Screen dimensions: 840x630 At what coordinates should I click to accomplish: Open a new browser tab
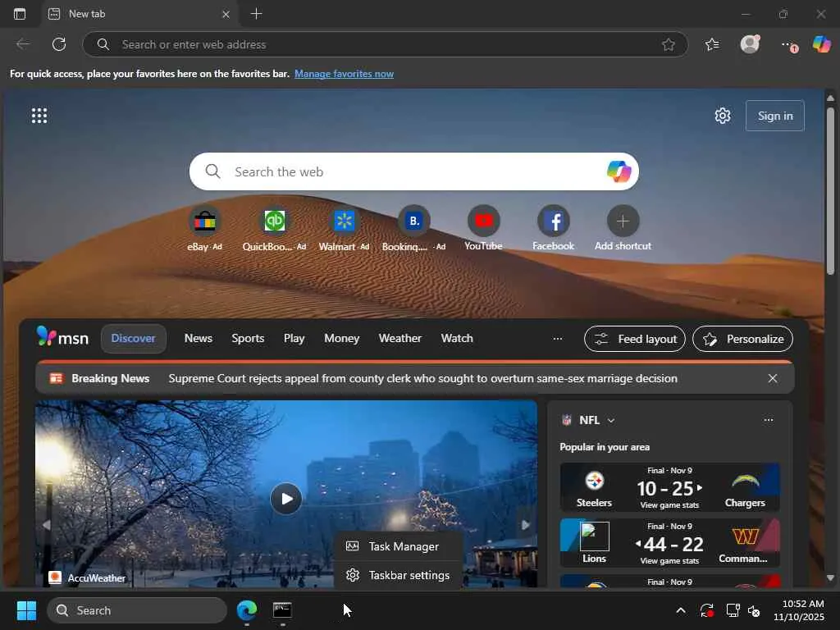[256, 14]
